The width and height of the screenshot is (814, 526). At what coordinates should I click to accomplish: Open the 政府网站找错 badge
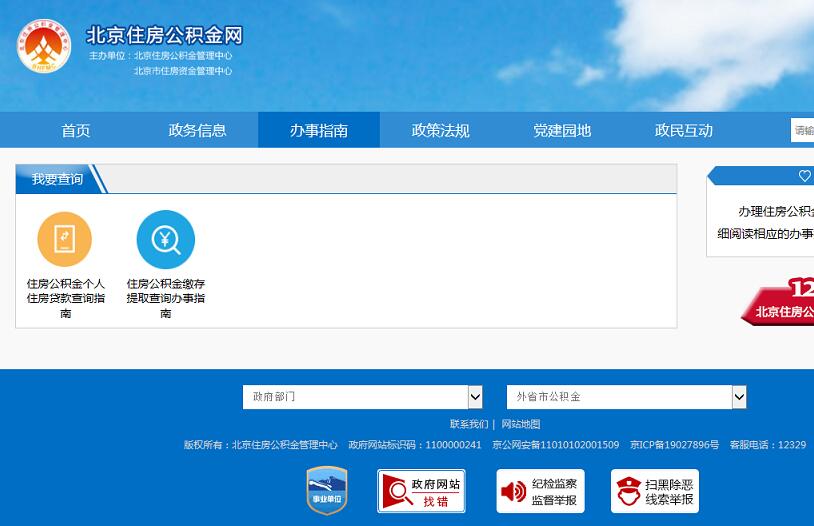421,491
